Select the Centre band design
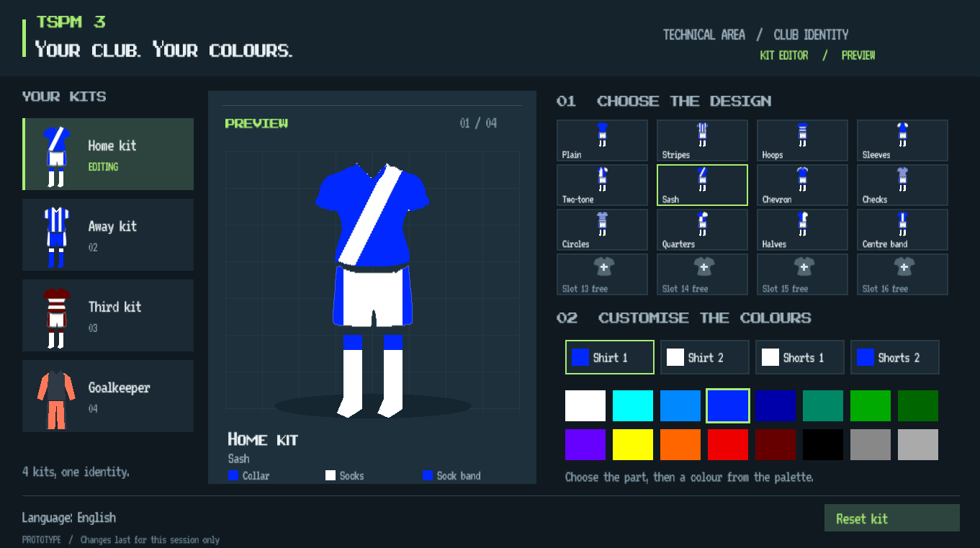This screenshot has width=980, height=548. 902,230
